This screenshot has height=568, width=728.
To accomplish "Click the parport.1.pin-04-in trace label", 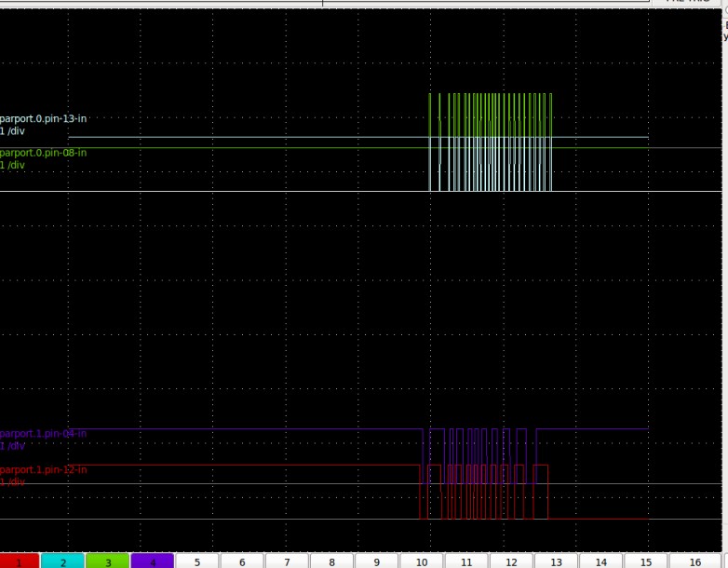I will point(43,434).
